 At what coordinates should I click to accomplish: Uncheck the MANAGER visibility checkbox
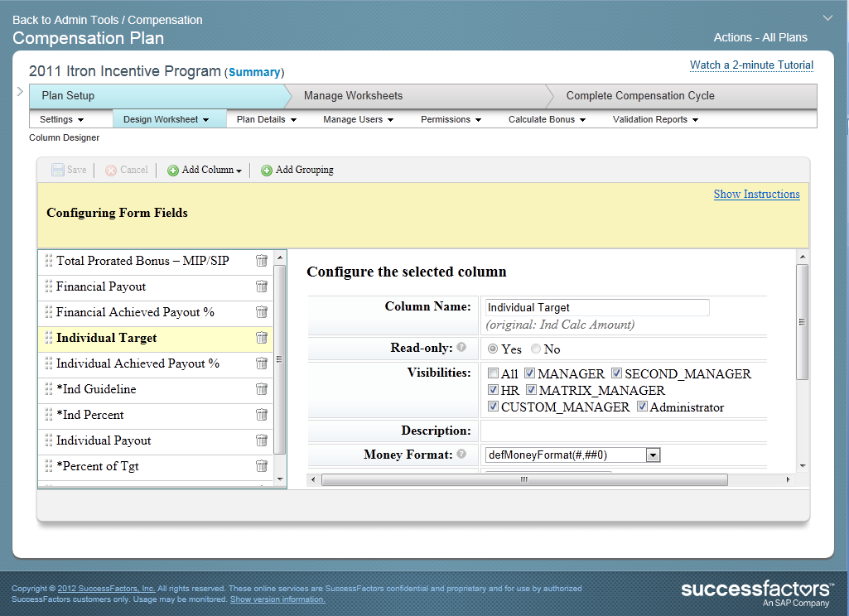[530, 373]
